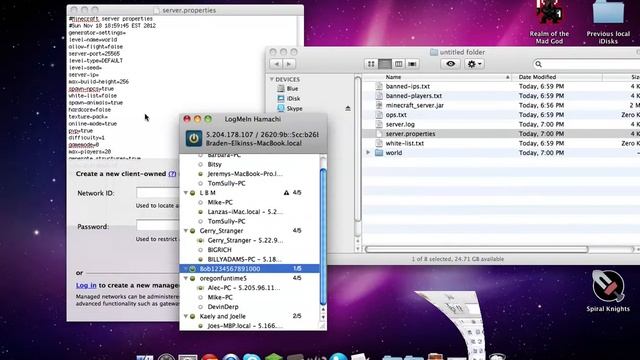
Task: Switch Finder to column view
Action: point(398,64)
